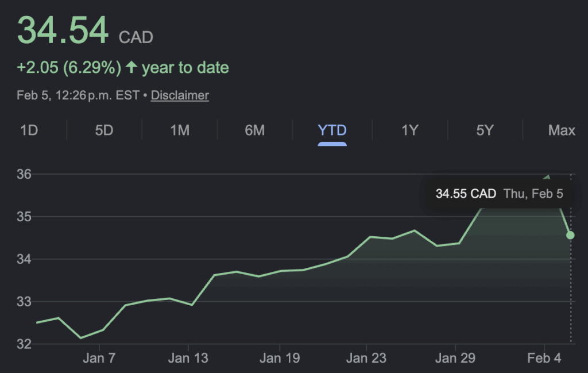The height and width of the screenshot is (373, 588).
Task: Click the Feb 4 date axis label
Action: point(544,359)
